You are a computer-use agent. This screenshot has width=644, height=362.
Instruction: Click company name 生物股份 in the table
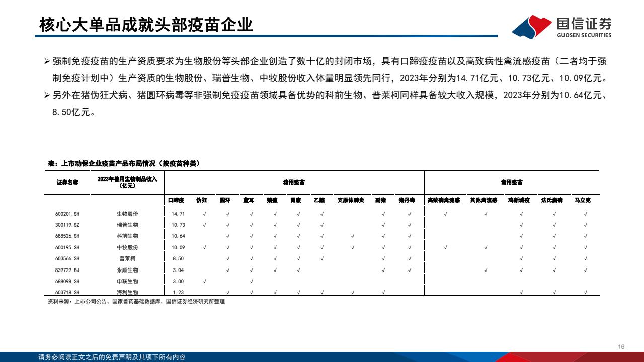tap(127, 214)
